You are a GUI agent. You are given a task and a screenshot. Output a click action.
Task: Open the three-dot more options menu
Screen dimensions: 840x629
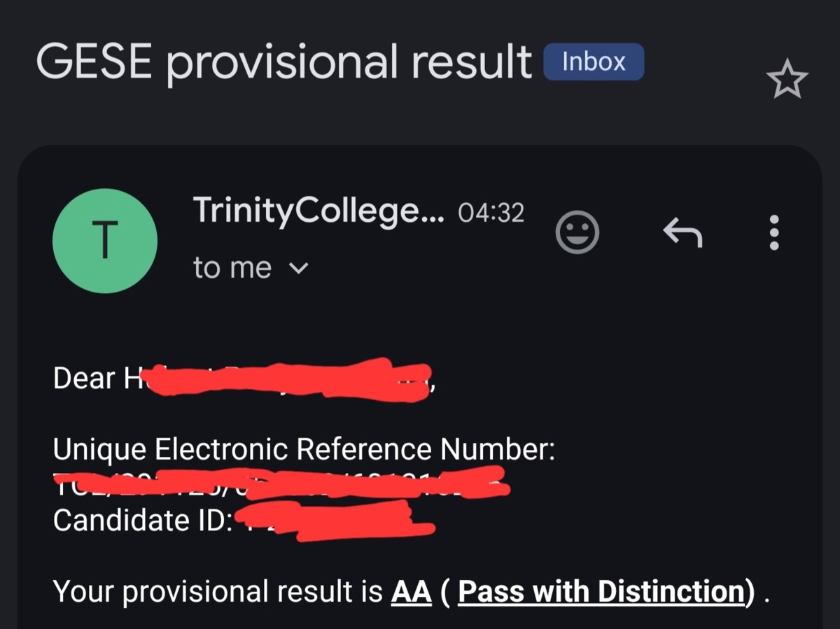pyautogui.click(x=774, y=232)
